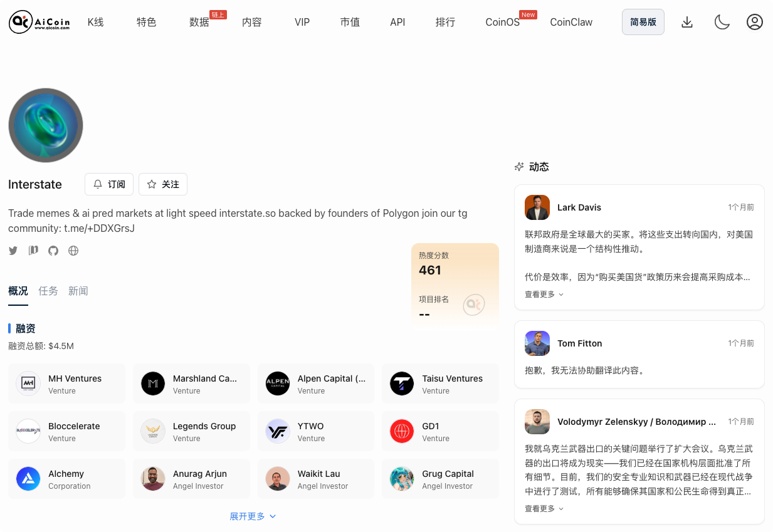The height and width of the screenshot is (532, 773).
Task: Click the MH Ventures logo icon
Action: click(x=28, y=383)
